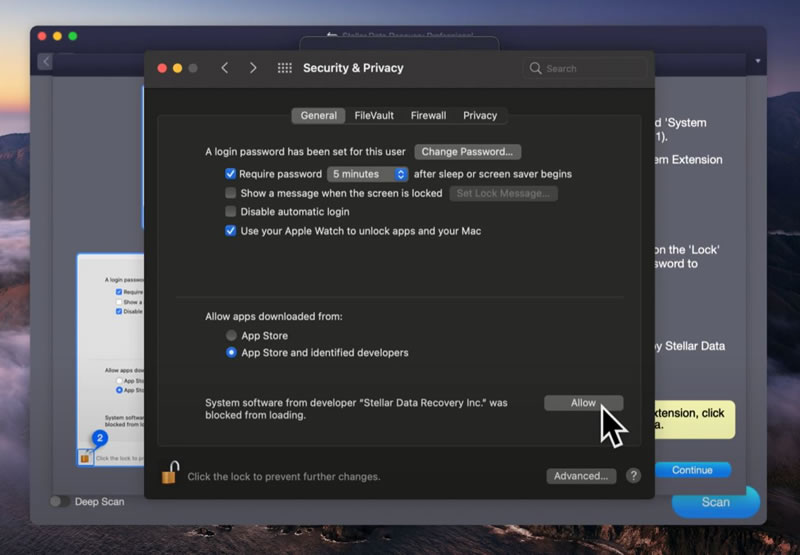Go forward in System Preferences
The height and width of the screenshot is (555, 800).
[253, 68]
